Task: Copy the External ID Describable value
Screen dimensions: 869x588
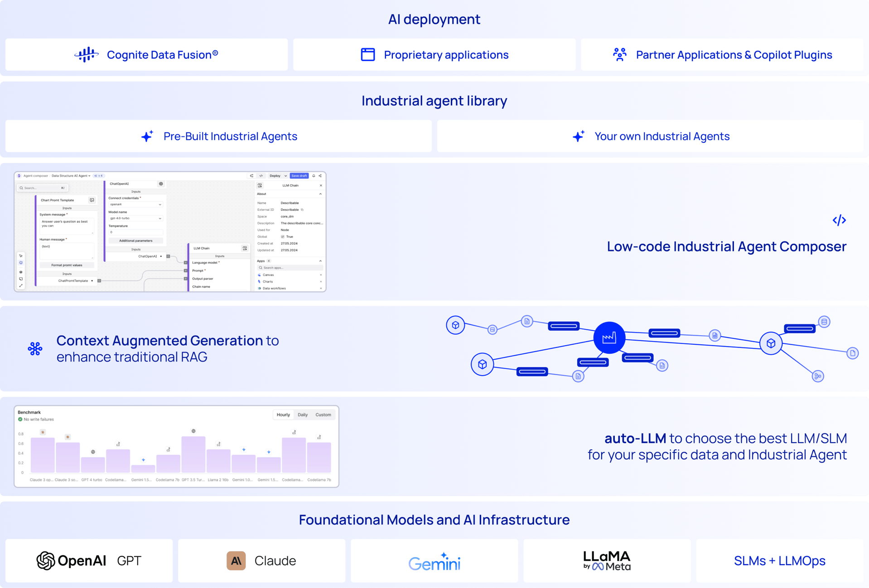Action: (x=302, y=210)
